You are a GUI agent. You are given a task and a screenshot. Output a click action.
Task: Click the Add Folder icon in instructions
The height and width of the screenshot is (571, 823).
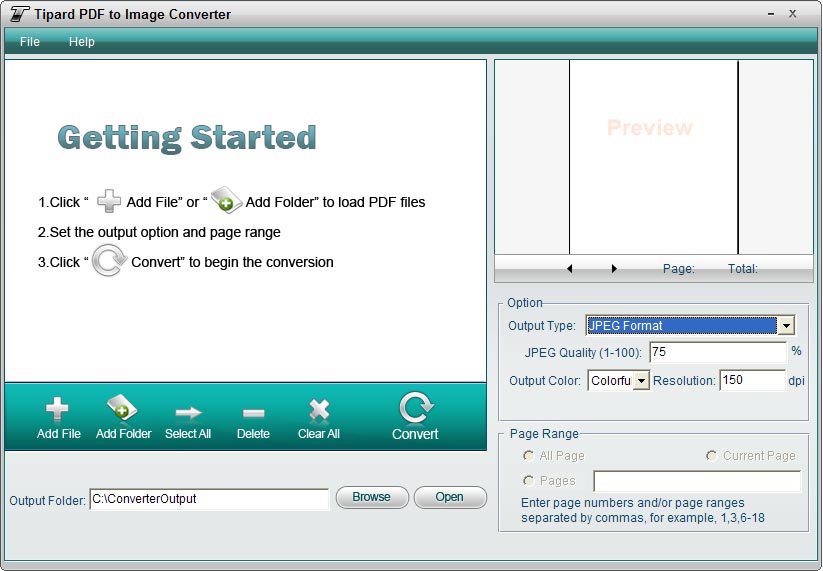click(226, 199)
